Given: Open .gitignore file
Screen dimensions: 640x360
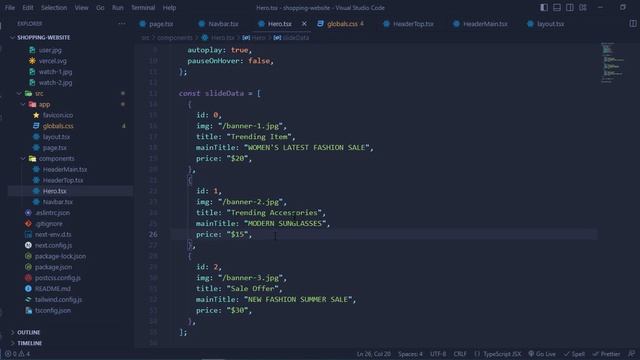Looking at the screenshot, I should point(49,224).
